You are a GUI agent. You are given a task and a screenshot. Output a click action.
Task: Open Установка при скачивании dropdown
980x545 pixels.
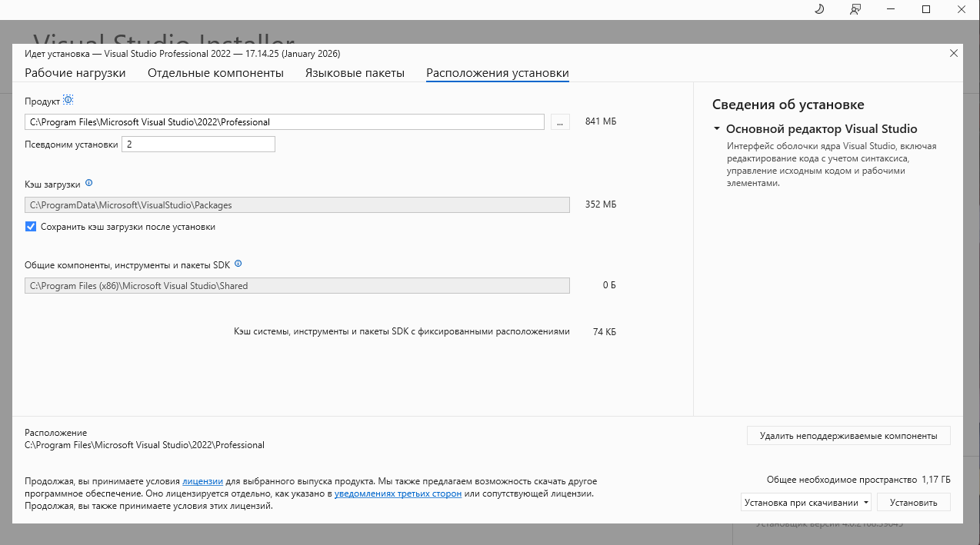pos(806,503)
